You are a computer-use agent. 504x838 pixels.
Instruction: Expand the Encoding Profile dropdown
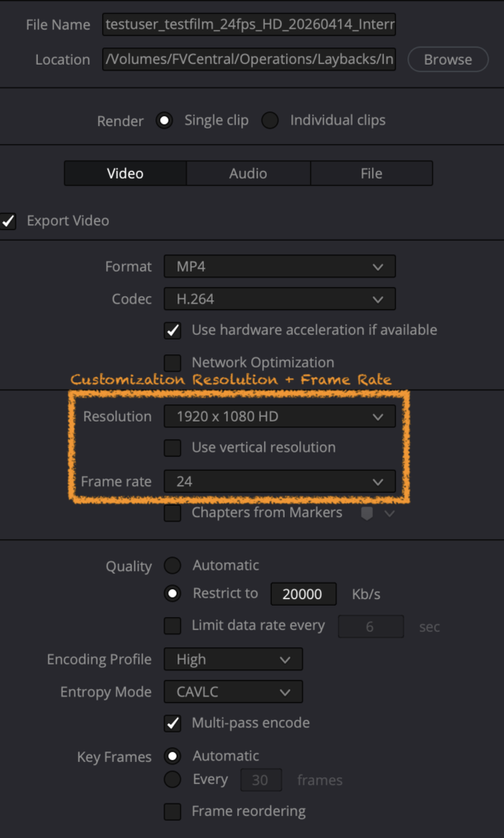tap(233, 660)
